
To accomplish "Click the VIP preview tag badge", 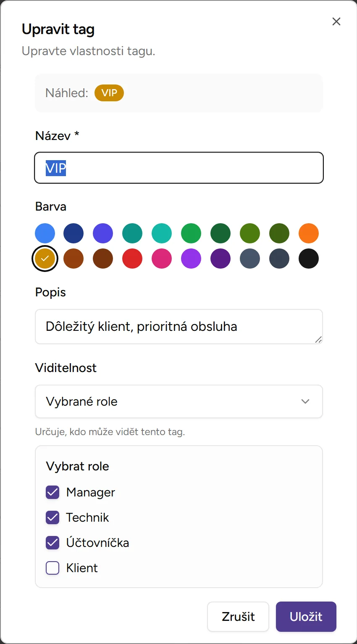I will (x=109, y=93).
